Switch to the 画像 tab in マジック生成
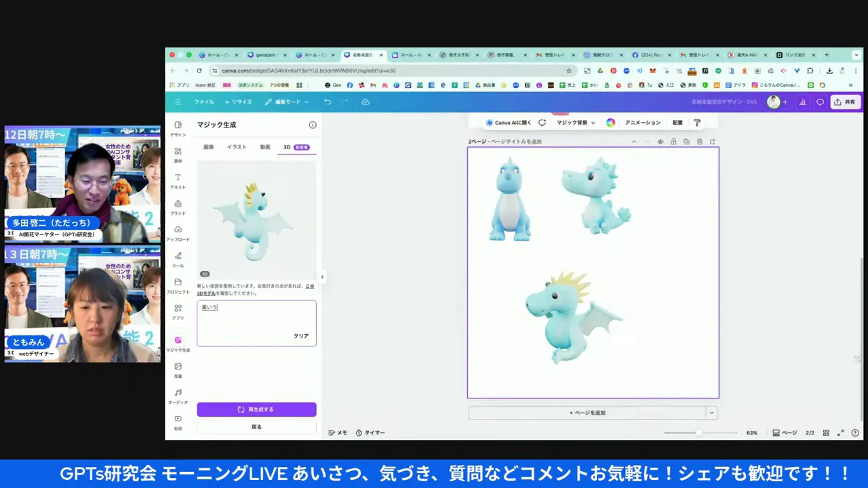Screen dimensions: 868x488 (x=208, y=147)
